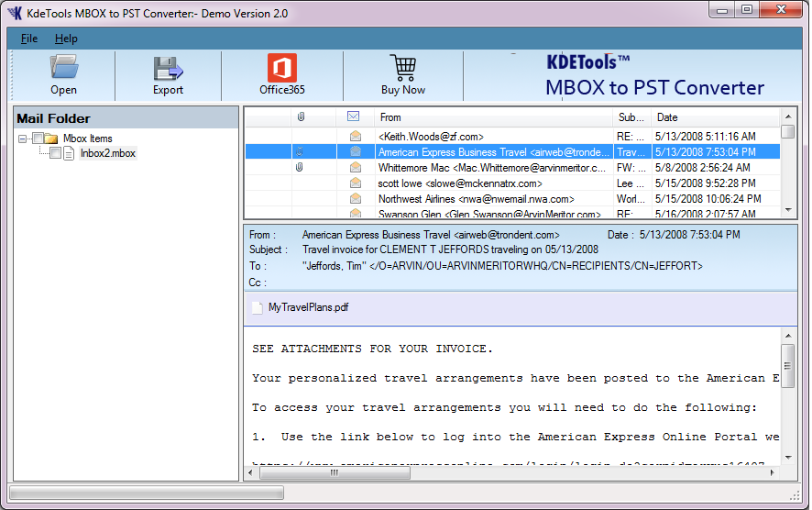Image resolution: width=812 pixels, height=510 pixels.
Task: Click the envelope icon of Whittemore Mac email
Action: point(356,168)
